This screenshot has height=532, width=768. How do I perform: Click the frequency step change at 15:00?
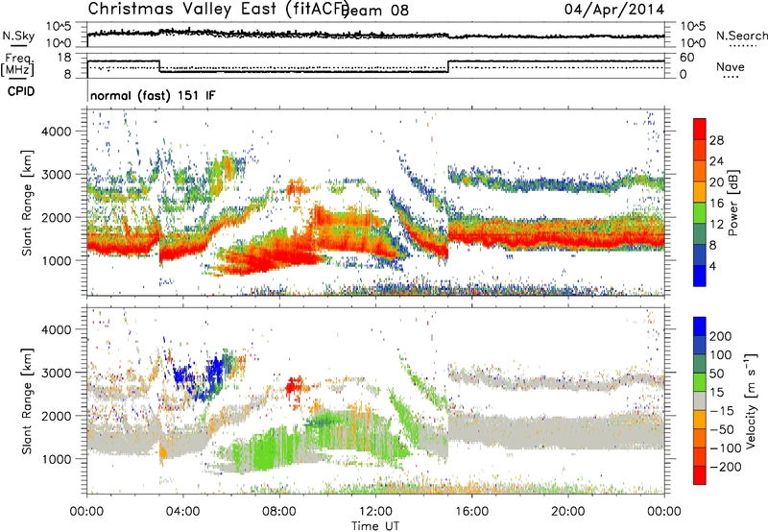[448, 66]
